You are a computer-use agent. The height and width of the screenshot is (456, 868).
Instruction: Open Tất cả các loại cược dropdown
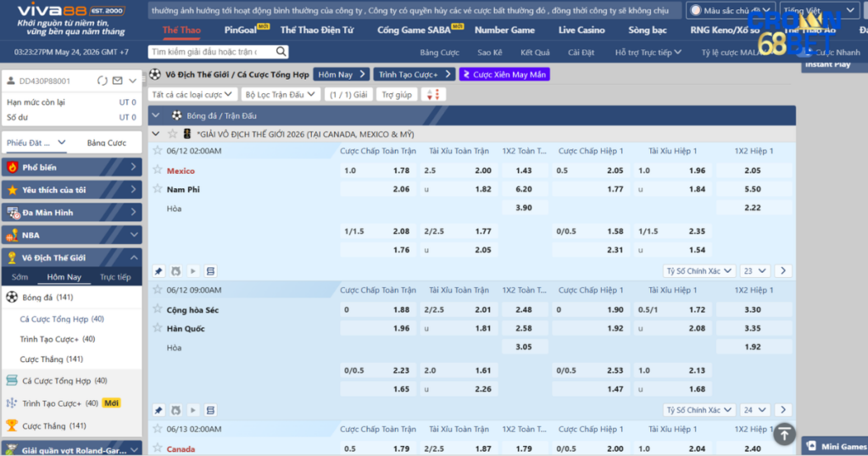click(192, 95)
